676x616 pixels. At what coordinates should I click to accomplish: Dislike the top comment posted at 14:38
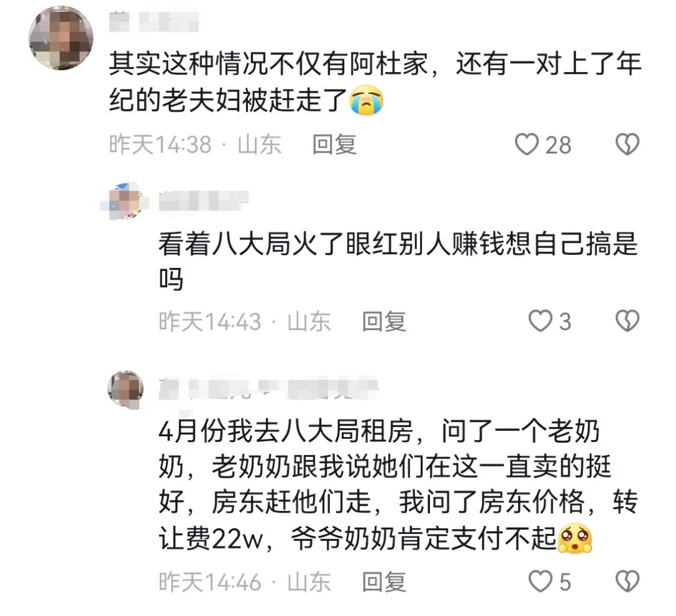coord(627,145)
